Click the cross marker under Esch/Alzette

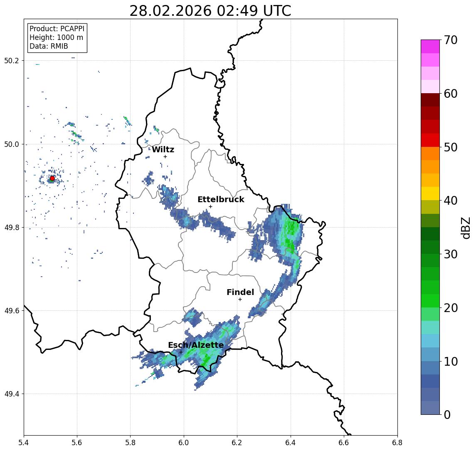[x=181, y=352]
